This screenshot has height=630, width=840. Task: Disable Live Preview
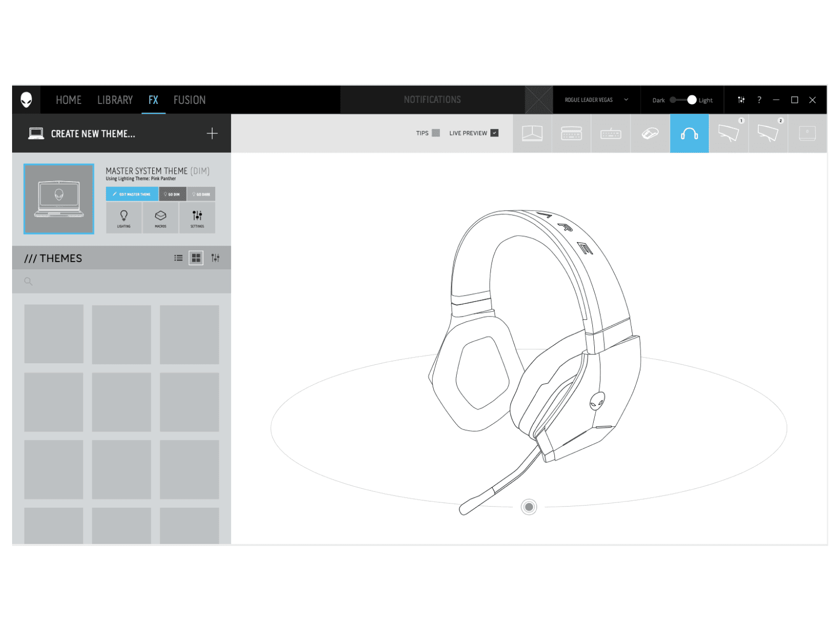pos(494,133)
